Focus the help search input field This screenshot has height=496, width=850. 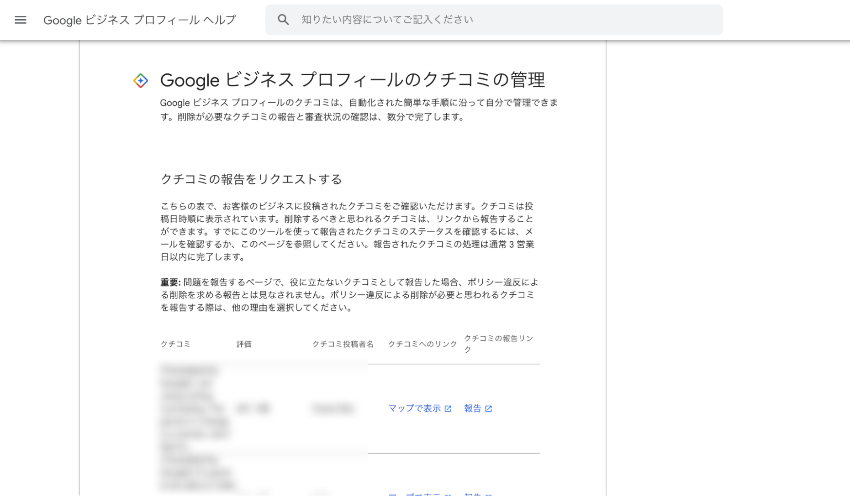click(x=493, y=20)
